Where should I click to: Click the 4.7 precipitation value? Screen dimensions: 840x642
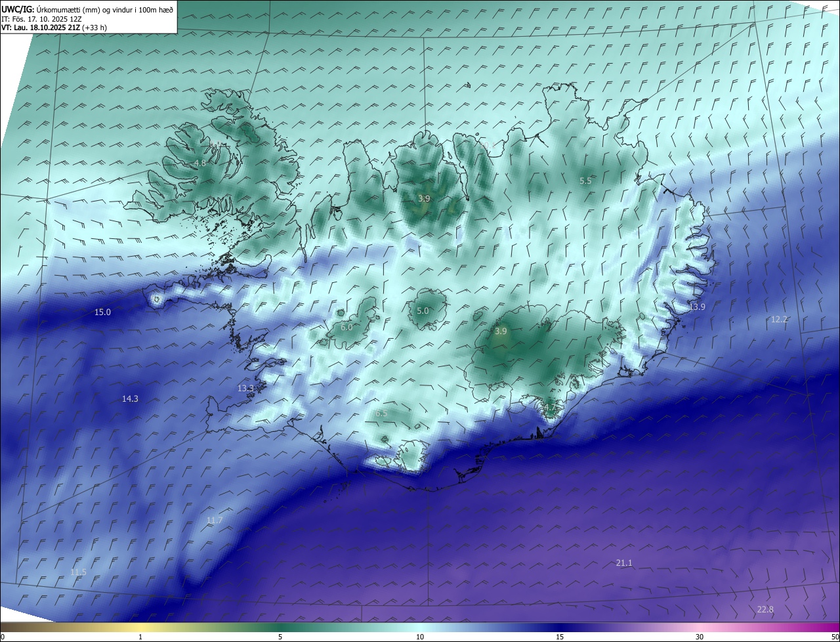click(x=549, y=408)
